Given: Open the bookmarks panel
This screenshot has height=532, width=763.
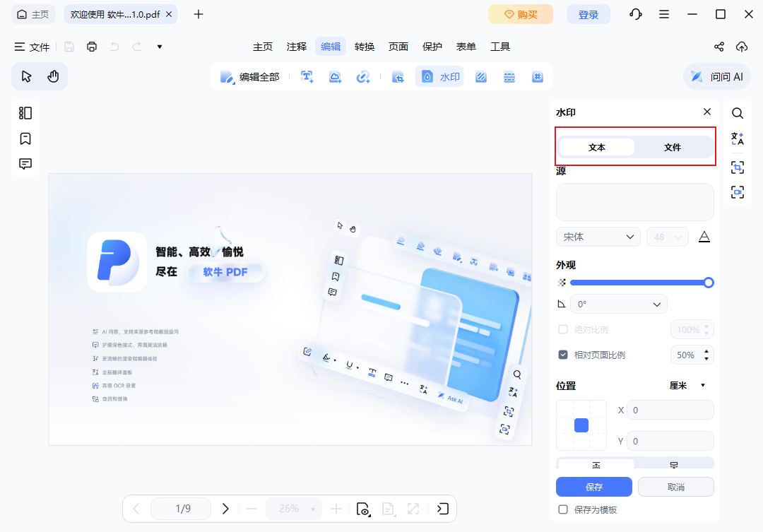Looking at the screenshot, I should [25, 138].
